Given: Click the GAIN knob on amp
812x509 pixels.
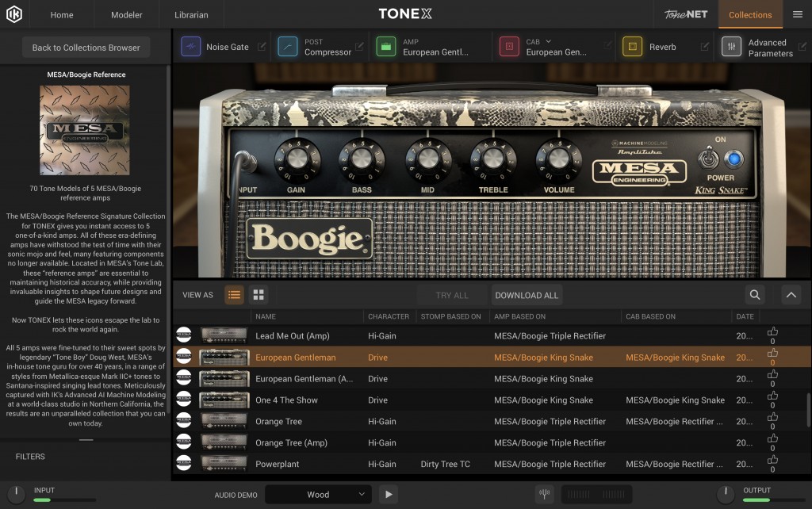Looking at the screenshot, I should tap(297, 159).
